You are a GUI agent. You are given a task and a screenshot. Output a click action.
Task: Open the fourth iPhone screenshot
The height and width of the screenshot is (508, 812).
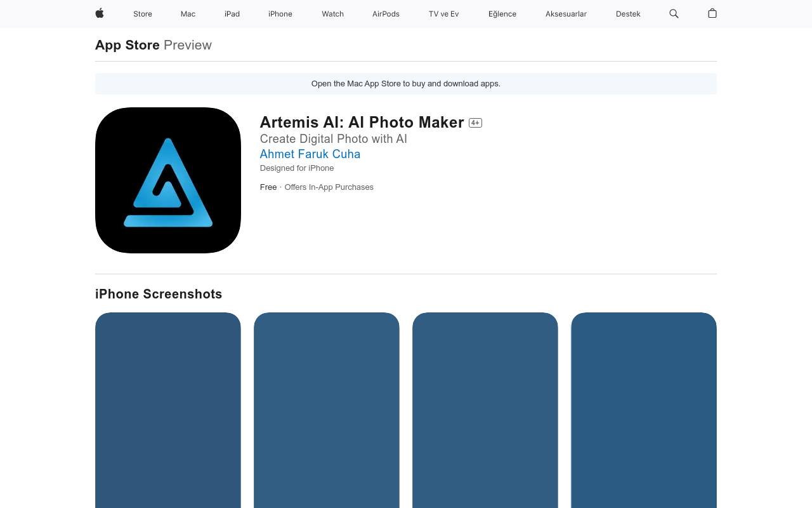point(644,410)
